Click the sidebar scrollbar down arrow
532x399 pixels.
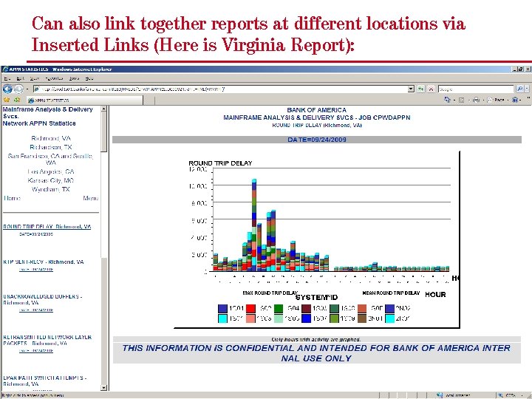(104, 387)
